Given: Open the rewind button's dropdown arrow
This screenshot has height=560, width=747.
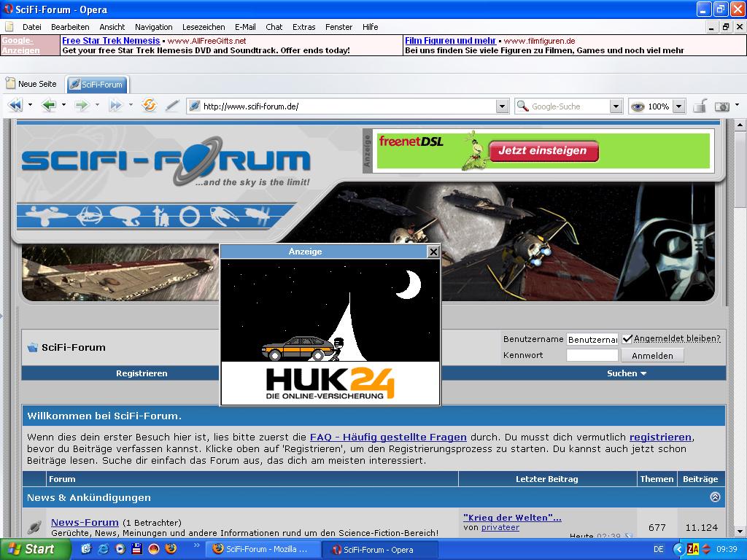Looking at the screenshot, I should pos(29,105).
